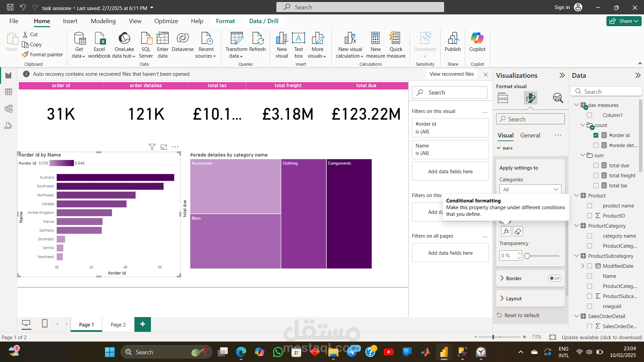Switch to Table view in sidebar
Image resolution: width=644 pixels, height=362 pixels.
point(8,92)
